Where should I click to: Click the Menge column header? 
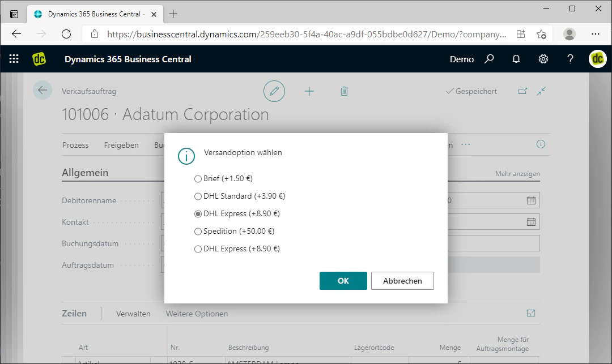coord(450,348)
